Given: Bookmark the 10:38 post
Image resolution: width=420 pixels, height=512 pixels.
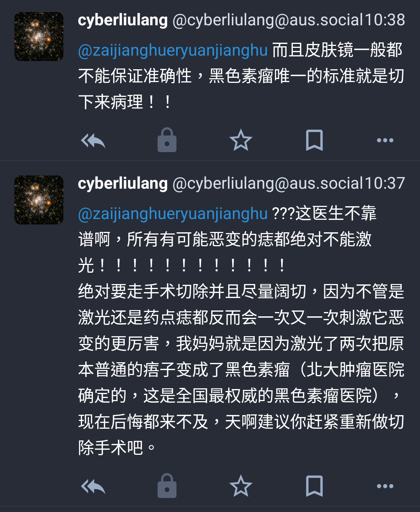Looking at the screenshot, I should 314,140.
